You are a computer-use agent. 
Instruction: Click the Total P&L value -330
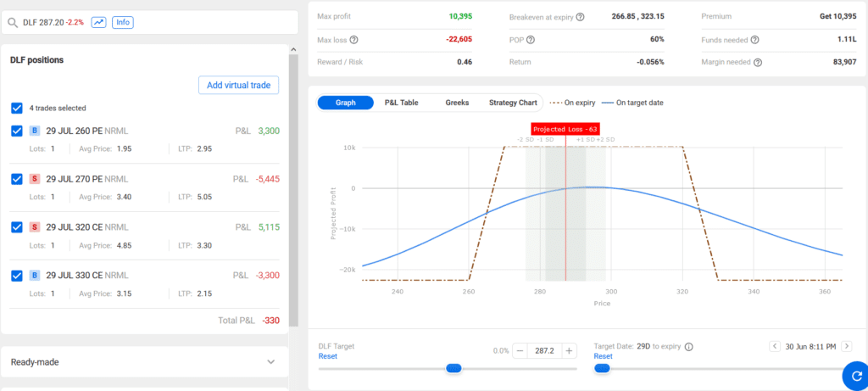[270, 321]
